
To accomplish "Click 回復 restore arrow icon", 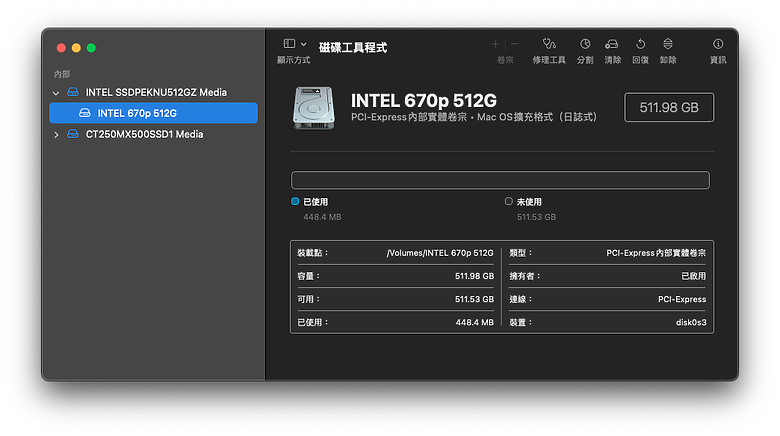I will pyautogui.click(x=640, y=44).
